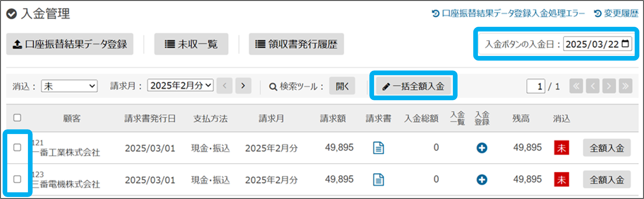
Task: Open invoice document icon for 一番工業株式会社
Action: tap(378, 148)
